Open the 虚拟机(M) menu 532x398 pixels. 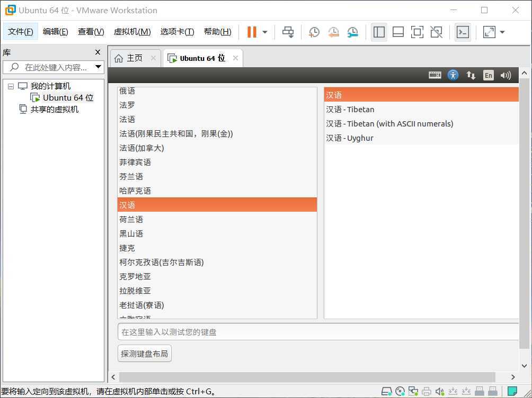(132, 32)
